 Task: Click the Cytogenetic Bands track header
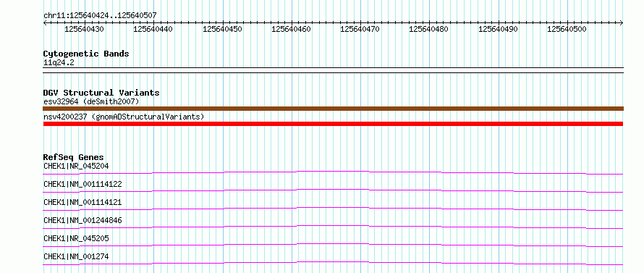tap(86, 54)
